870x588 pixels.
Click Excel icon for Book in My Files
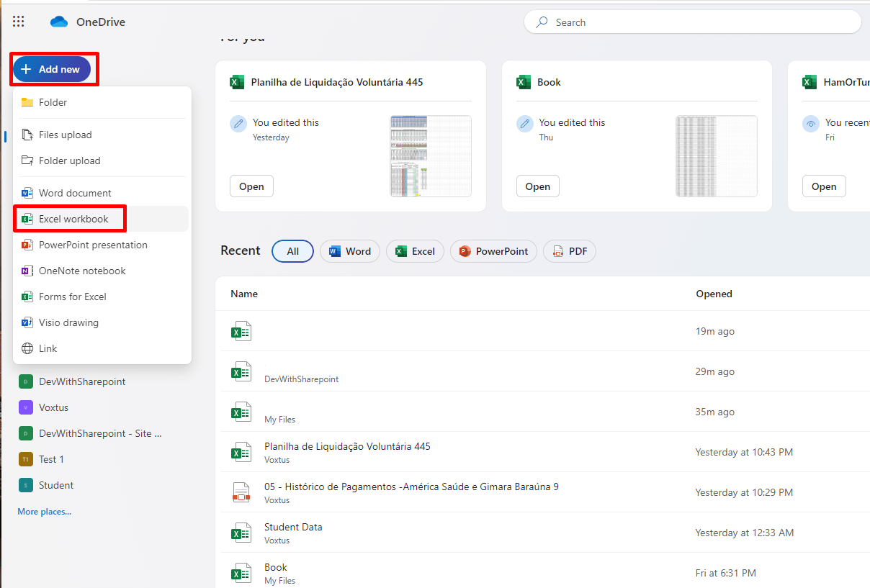pyautogui.click(x=241, y=573)
